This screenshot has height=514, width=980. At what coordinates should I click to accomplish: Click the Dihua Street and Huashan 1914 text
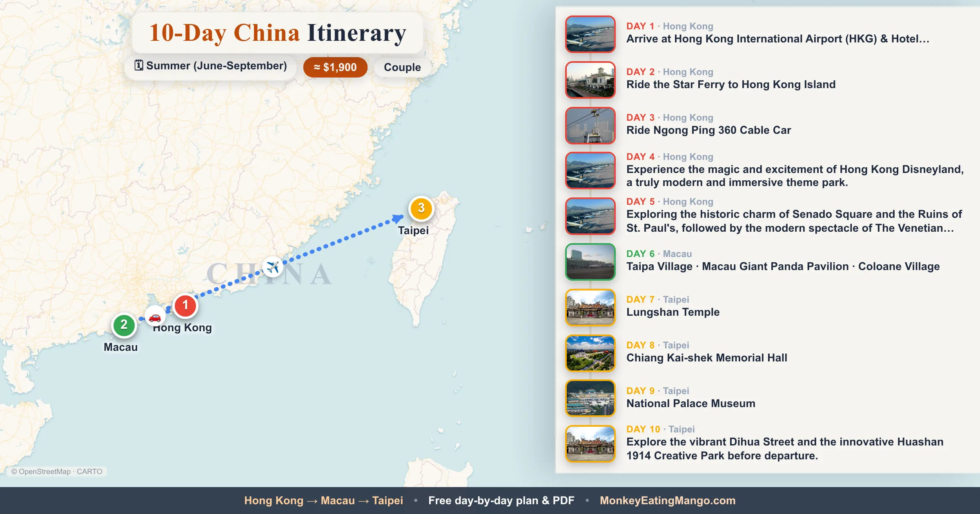[x=785, y=449]
